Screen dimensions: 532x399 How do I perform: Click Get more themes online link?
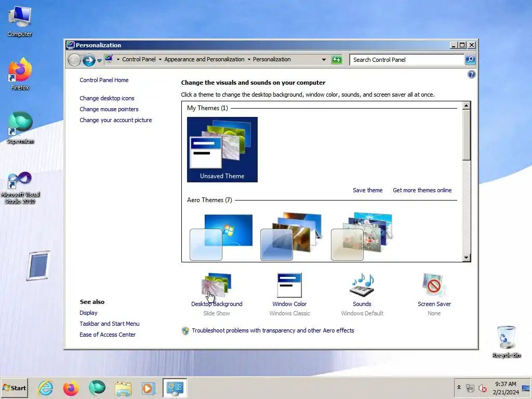[422, 190]
